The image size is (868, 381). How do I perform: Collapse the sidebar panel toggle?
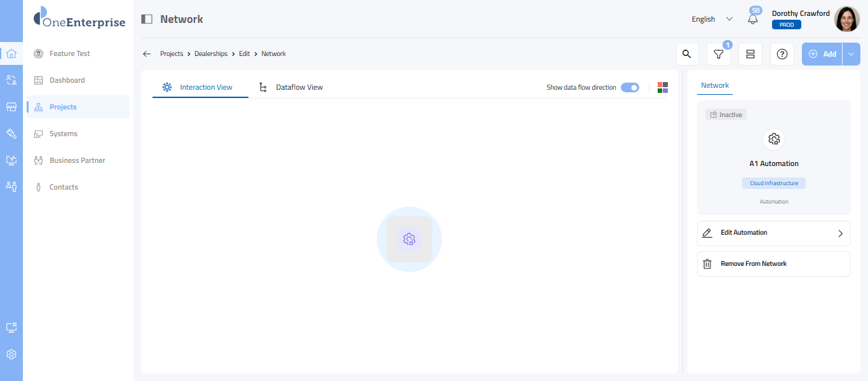tap(147, 19)
